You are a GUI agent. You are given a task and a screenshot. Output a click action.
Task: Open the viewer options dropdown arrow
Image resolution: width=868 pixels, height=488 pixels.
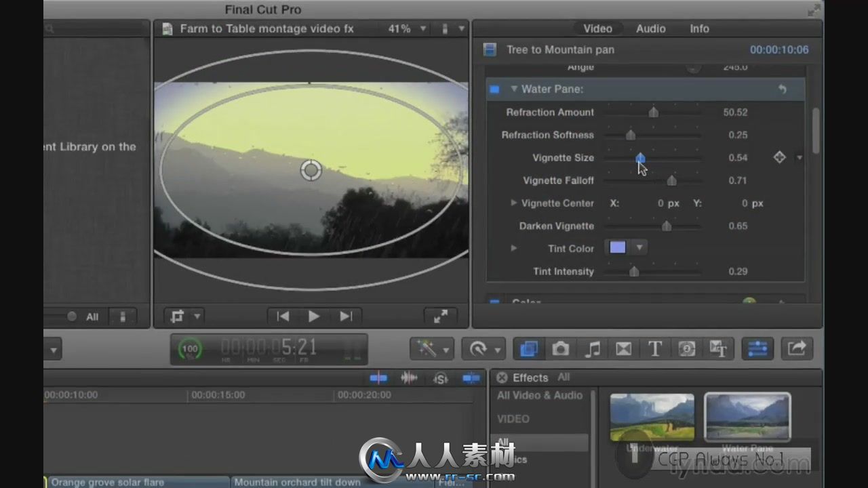click(x=462, y=28)
